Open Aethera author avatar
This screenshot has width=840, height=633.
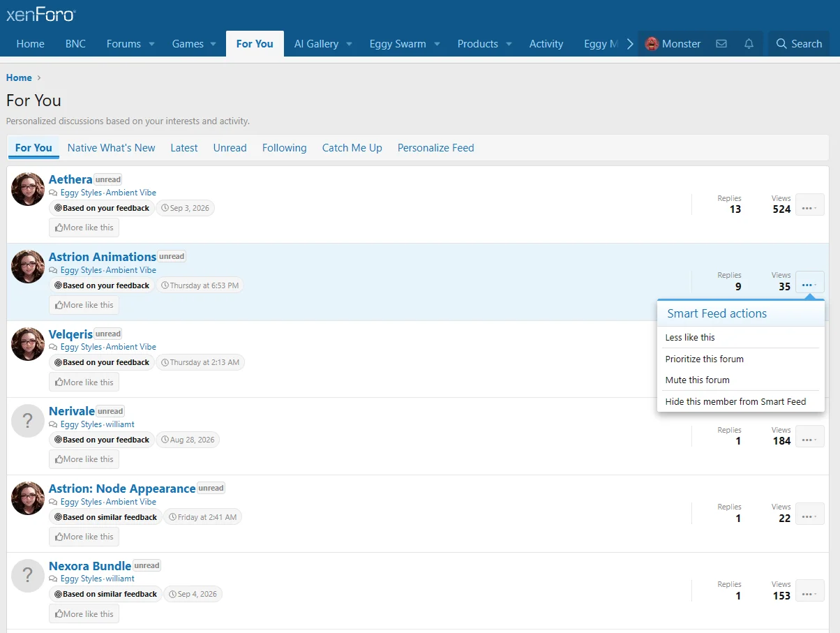[28, 189]
